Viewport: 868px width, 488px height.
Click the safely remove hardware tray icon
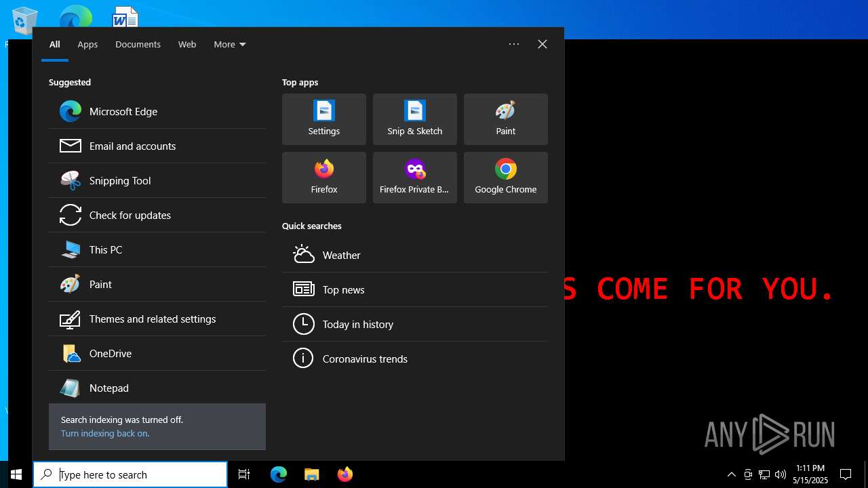pyautogui.click(x=748, y=474)
